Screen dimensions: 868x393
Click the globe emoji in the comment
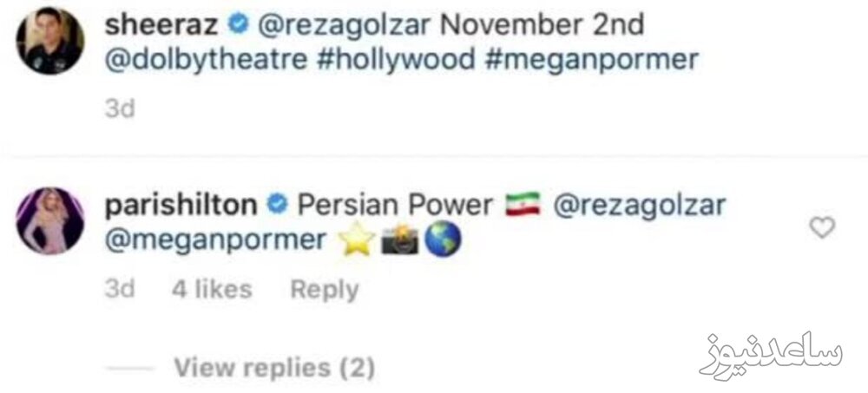coord(442,239)
